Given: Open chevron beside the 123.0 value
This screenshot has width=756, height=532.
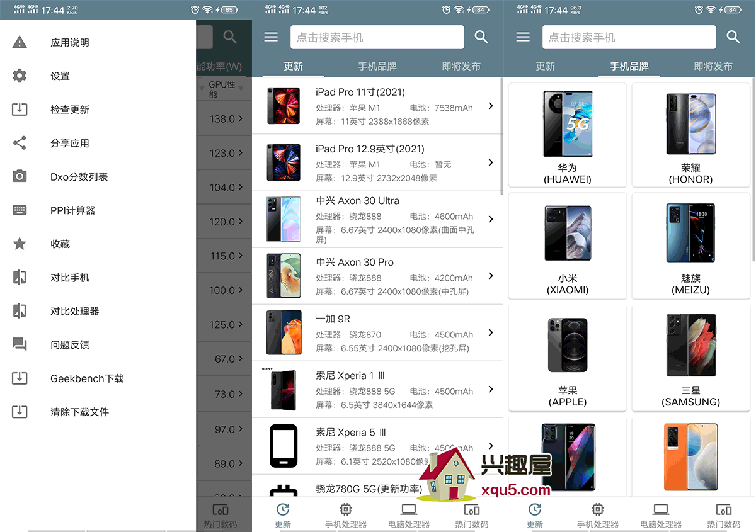Looking at the screenshot, I should point(241,153).
